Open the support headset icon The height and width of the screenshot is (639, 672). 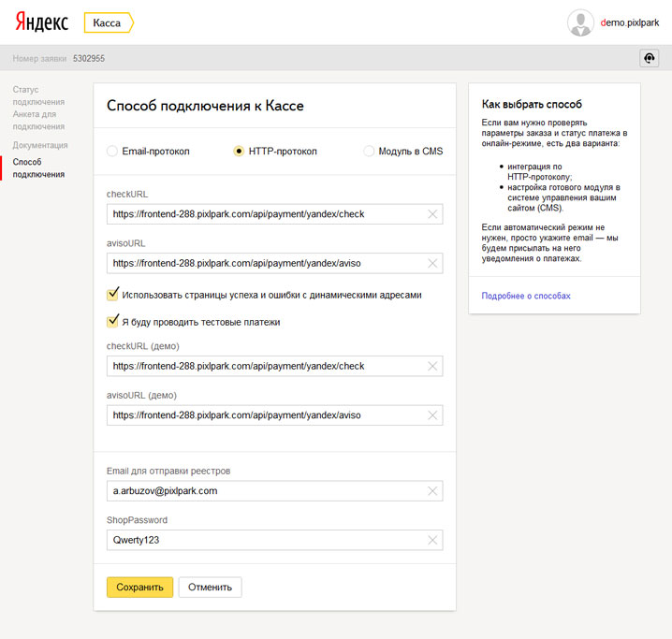point(649,58)
